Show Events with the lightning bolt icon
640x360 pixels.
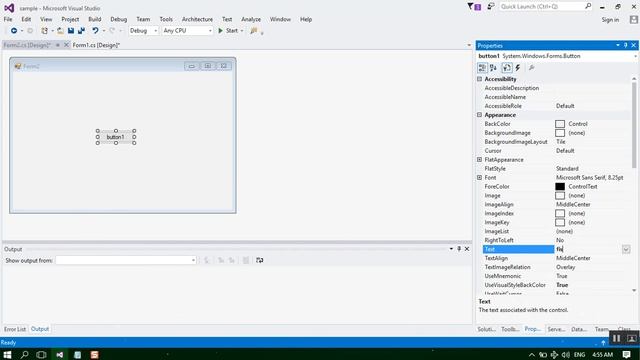518,68
